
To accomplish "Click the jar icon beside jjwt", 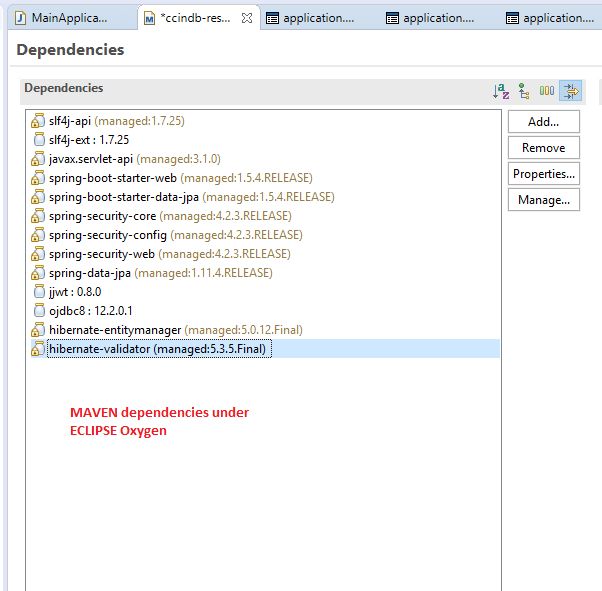I will tap(39, 291).
